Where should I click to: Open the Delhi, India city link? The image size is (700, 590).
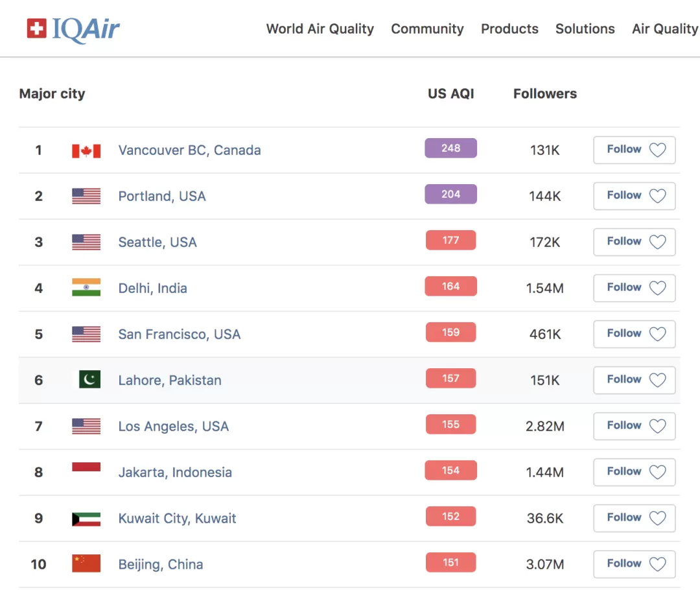(153, 288)
